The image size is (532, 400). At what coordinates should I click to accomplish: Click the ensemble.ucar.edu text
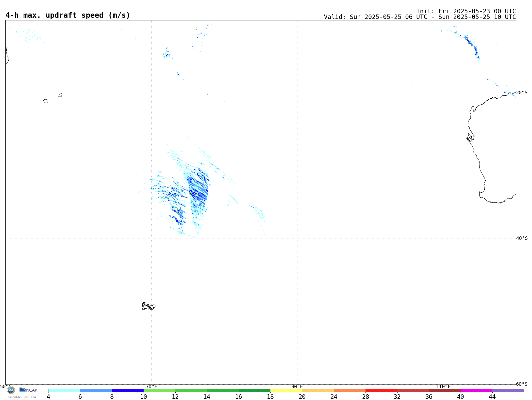[x=22, y=397]
